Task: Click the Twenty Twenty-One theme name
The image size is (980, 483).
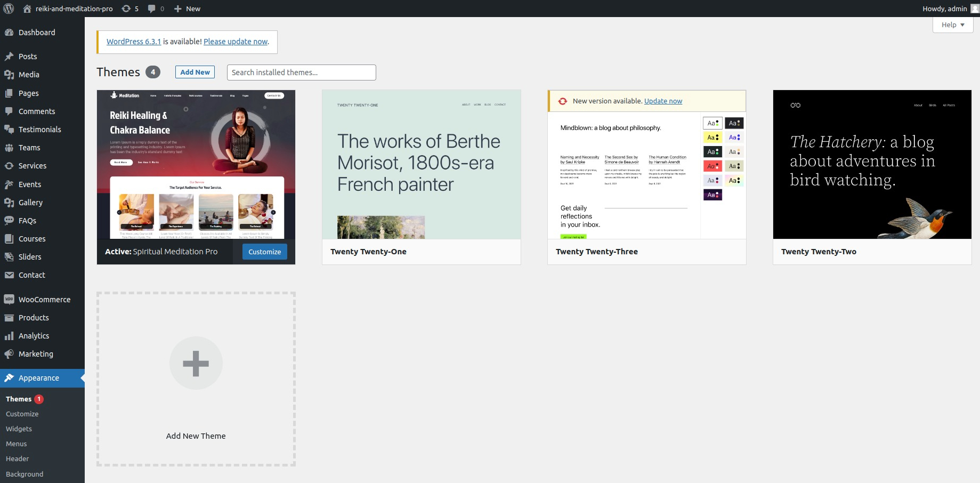Action: 368,252
